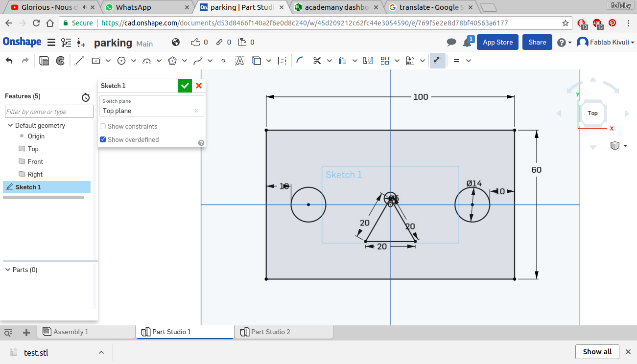Open the App Store button

[x=497, y=42]
